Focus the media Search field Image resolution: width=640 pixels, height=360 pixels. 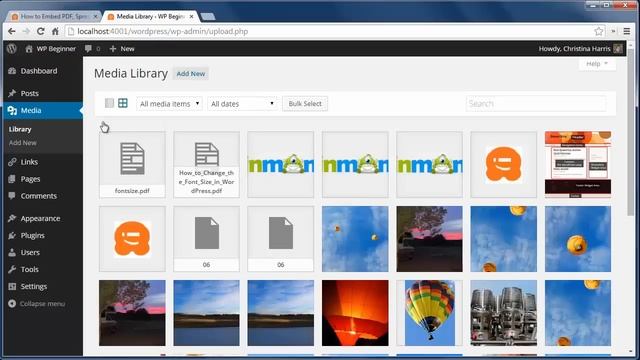tap(536, 104)
